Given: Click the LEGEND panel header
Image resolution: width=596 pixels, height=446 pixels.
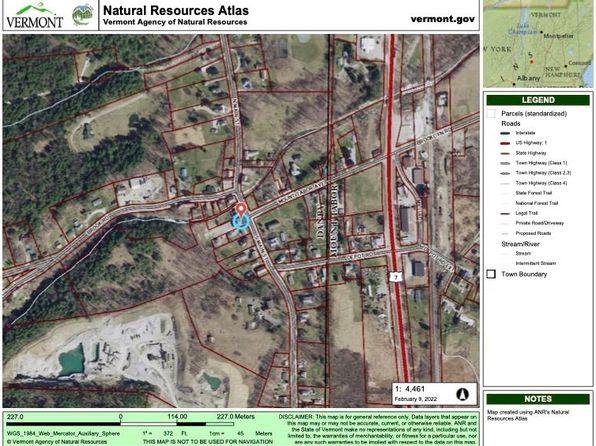Looking at the screenshot, I should pyautogui.click(x=538, y=100).
